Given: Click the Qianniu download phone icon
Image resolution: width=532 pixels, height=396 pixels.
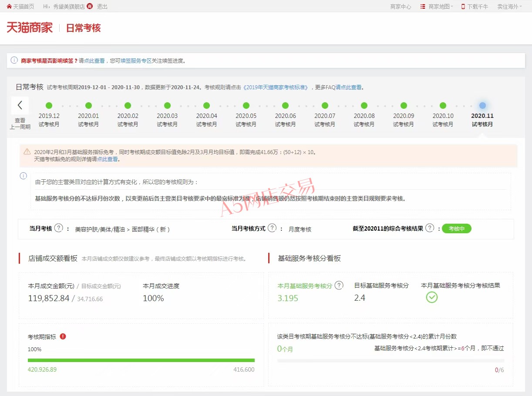Looking at the screenshot, I should [x=463, y=7].
